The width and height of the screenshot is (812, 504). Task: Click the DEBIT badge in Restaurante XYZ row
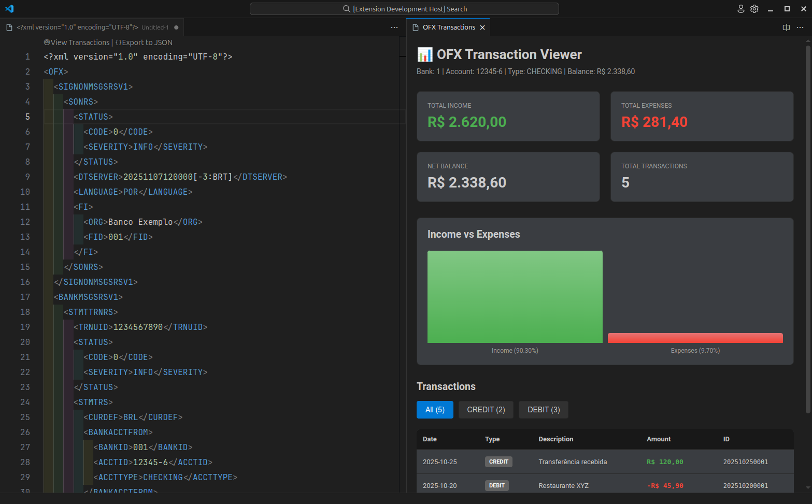[x=497, y=485]
